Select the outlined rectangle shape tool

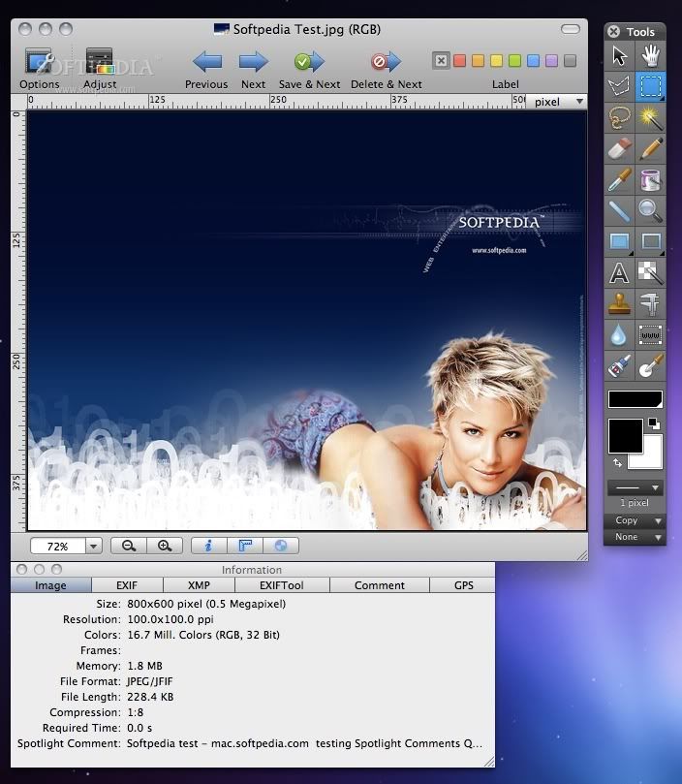pos(650,241)
